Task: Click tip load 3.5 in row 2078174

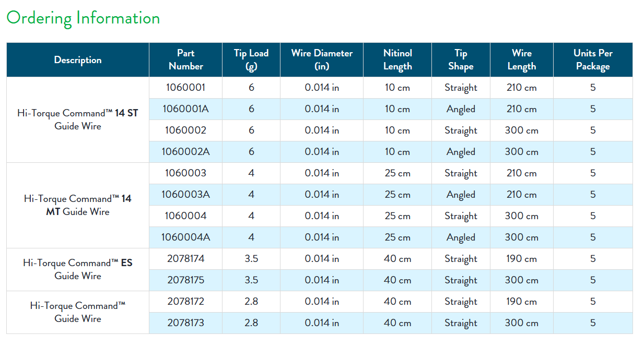Action: [251, 259]
